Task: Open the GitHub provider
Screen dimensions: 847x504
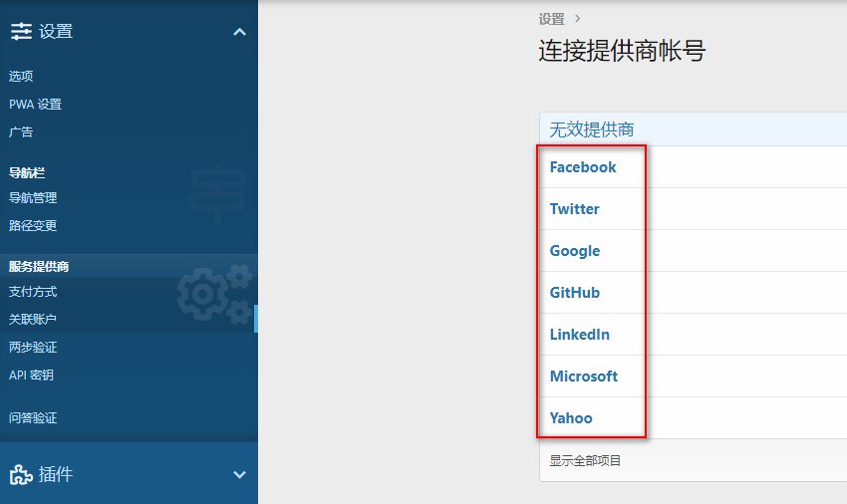Action: (x=575, y=293)
